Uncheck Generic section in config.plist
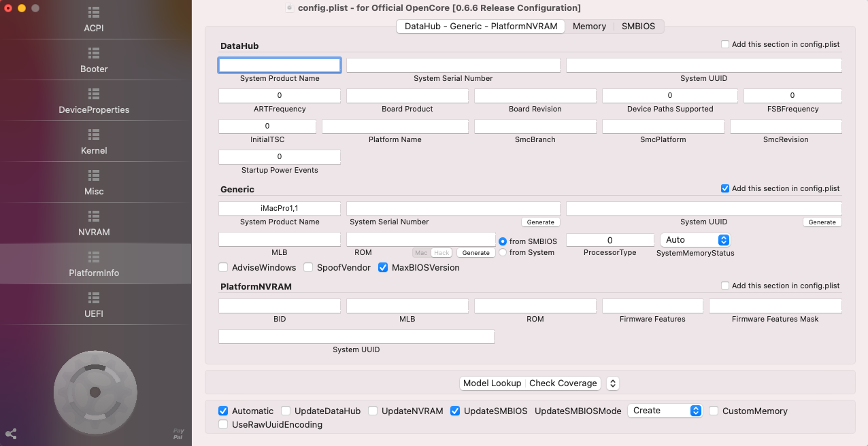This screenshot has height=446, width=868. (724, 188)
